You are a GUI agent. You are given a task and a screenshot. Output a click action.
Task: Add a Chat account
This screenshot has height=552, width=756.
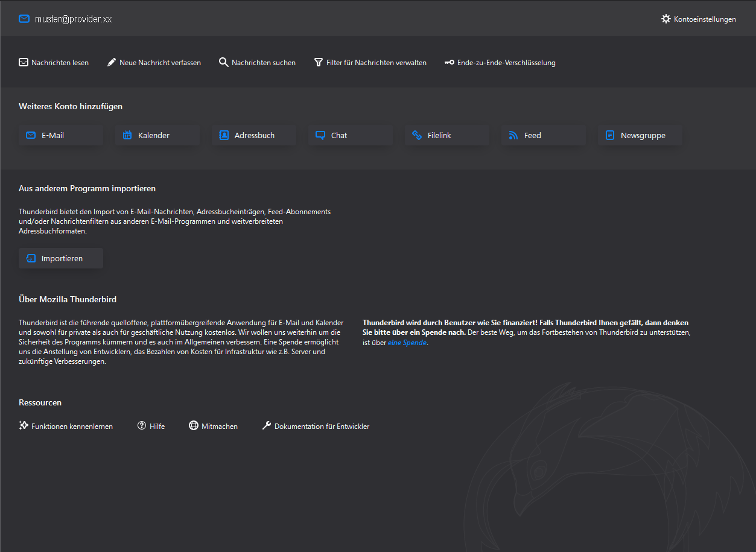[x=351, y=135]
